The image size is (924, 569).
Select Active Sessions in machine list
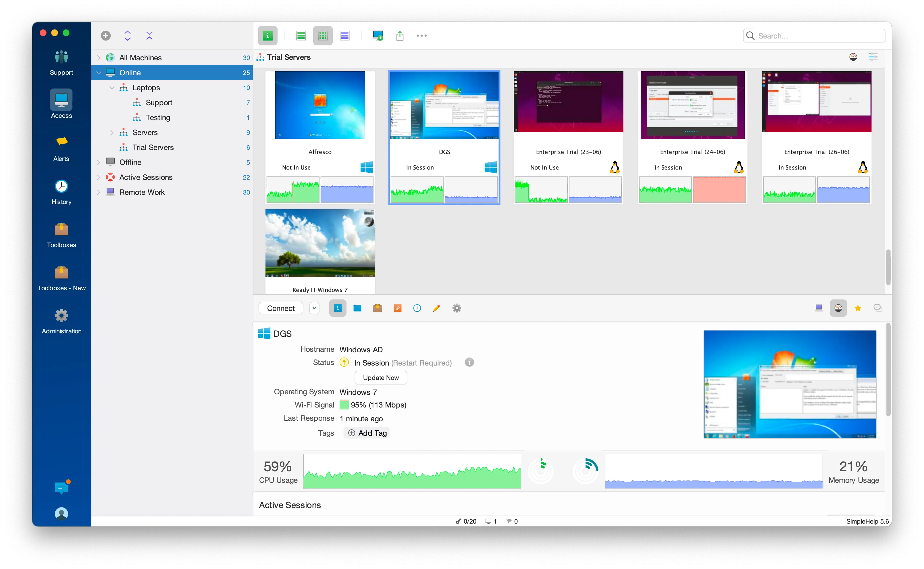pyautogui.click(x=146, y=177)
